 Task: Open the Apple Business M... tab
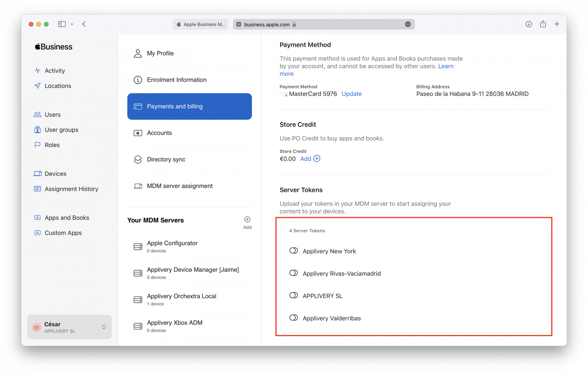[200, 24]
